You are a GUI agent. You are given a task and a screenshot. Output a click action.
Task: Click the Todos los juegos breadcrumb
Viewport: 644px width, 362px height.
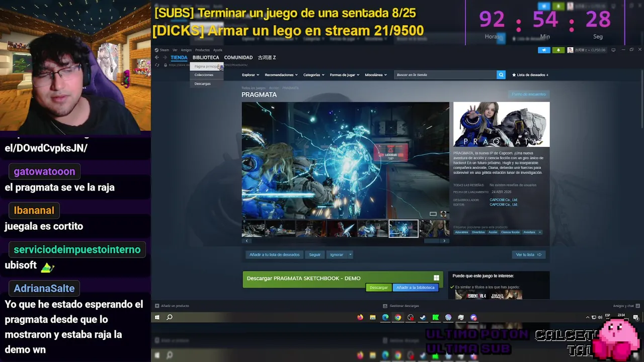[x=254, y=88]
